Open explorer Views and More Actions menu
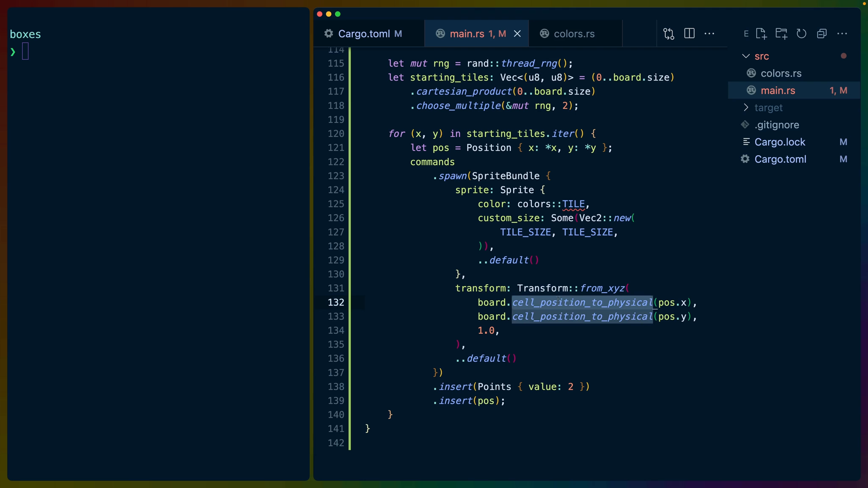Viewport: 868px width, 488px height. tap(842, 34)
